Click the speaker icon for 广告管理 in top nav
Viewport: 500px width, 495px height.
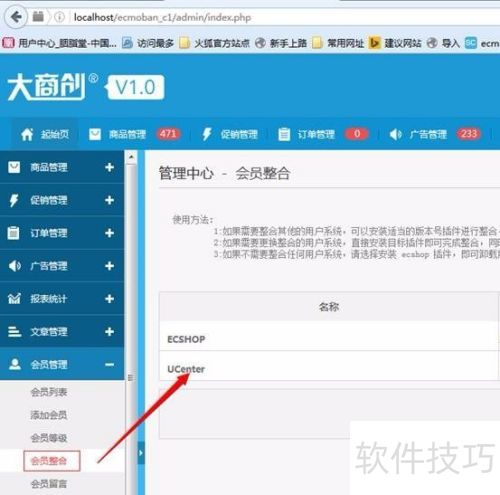(x=396, y=134)
